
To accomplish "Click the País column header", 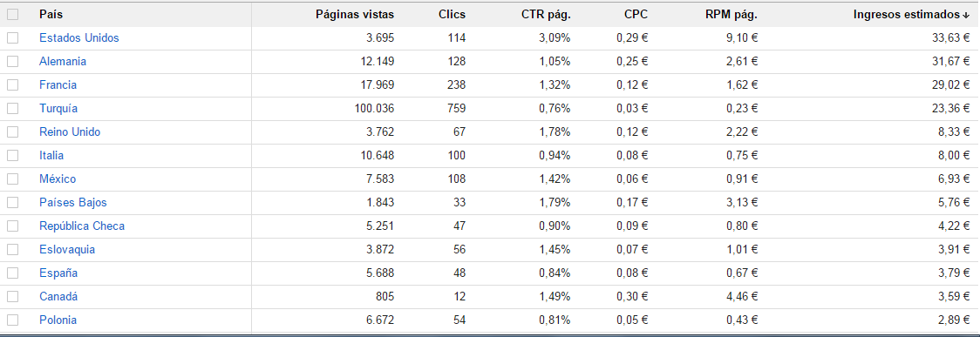I will click(x=51, y=14).
